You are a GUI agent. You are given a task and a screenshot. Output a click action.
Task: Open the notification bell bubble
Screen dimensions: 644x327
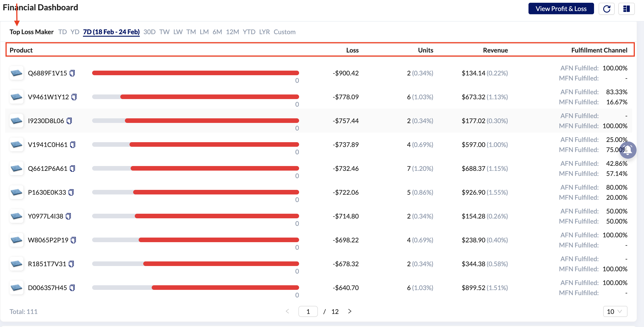(x=628, y=150)
